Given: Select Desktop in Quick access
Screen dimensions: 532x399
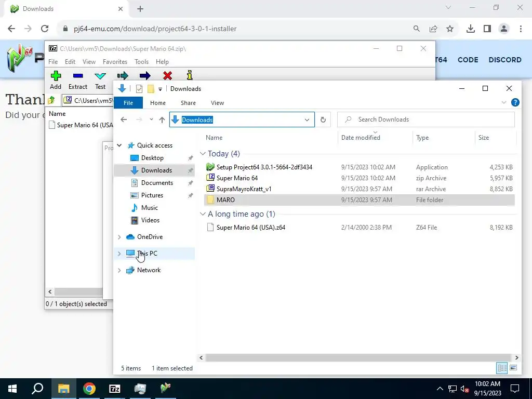Looking at the screenshot, I should click(152, 158).
